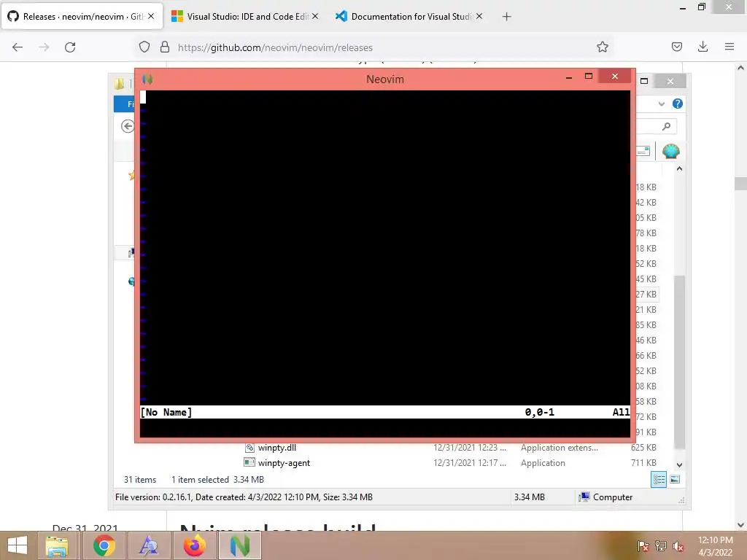Click the Dec 31, 2021 release date

85,528
